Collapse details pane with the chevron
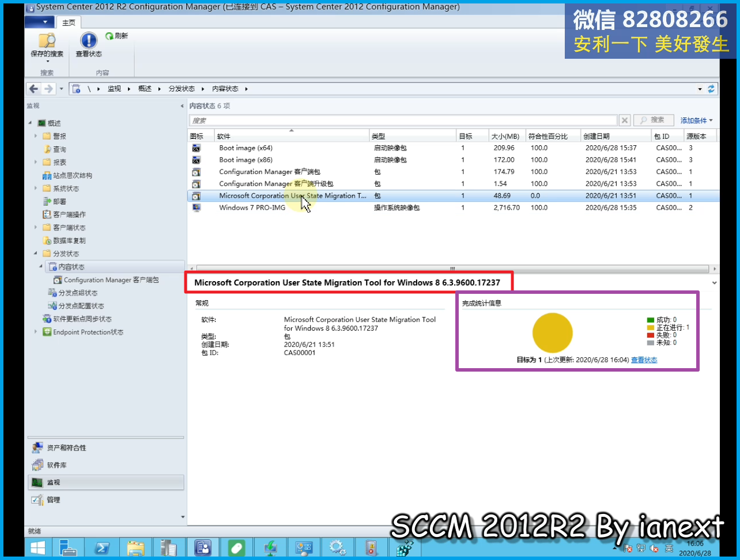The height and width of the screenshot is (560, 740). [715, 283]
